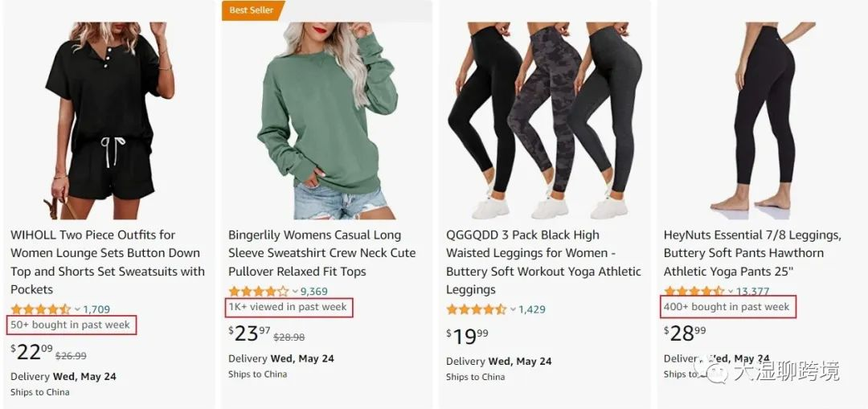Open the HeyNuts Essential 7/8 Leggings title
This screenshot has height=409, width=868.
[x=752, y=253]
